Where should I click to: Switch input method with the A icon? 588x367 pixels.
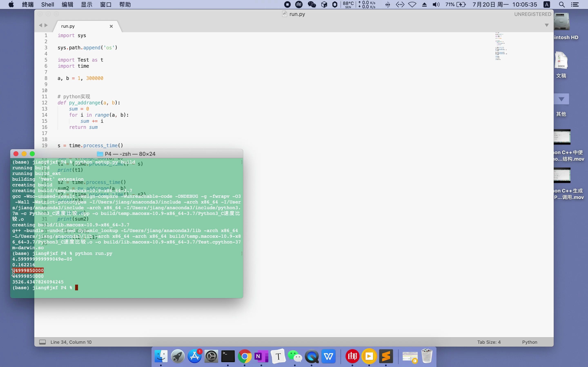click(547, 4)
